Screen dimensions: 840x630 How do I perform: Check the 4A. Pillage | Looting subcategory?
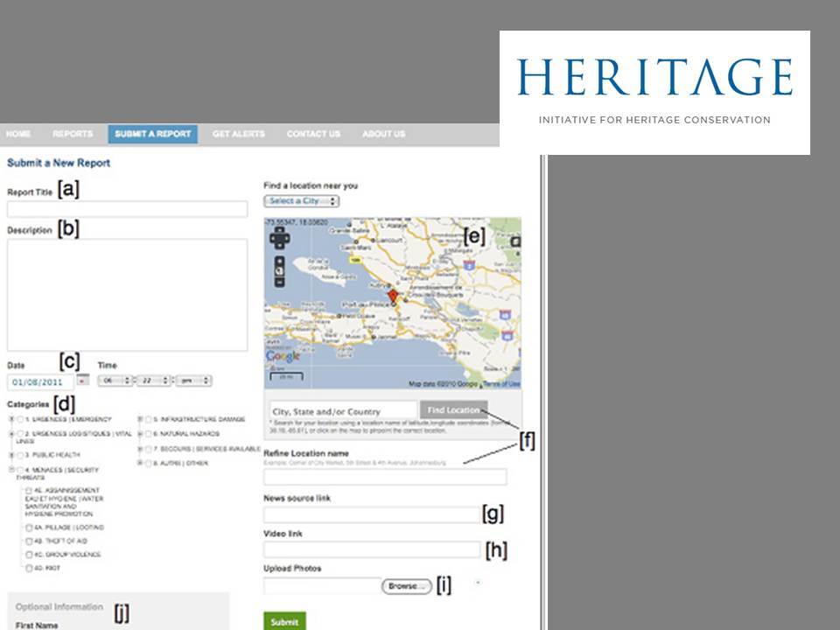[29, 528]
